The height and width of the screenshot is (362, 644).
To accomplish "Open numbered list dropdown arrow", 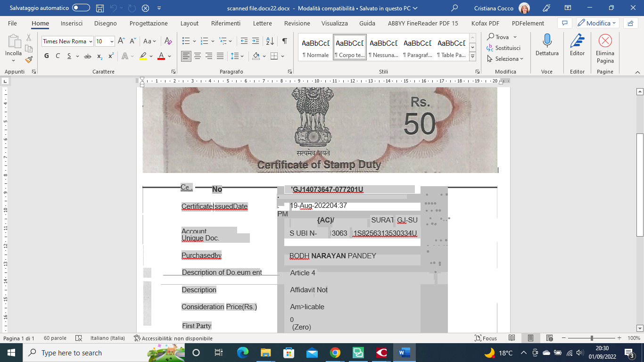I will pos(212,41).
